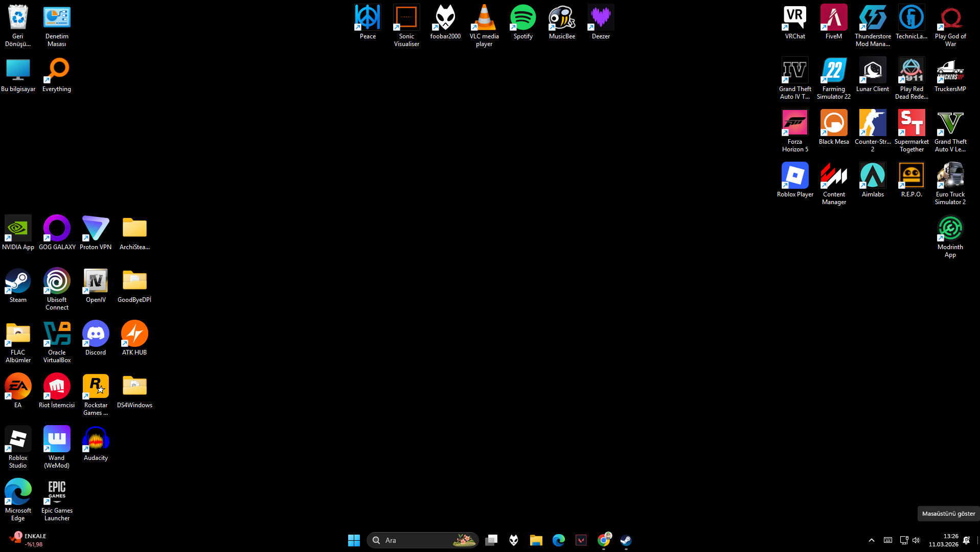Open Lunar Client desktop icon
The height and width of the screenshot is (552, 980).
point(873,75)
